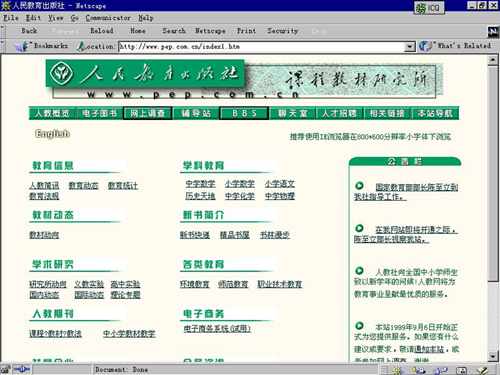Collapse the navigation toolbar grip handle
Viewport: 500px width, 375px height.
click(2, 31)
